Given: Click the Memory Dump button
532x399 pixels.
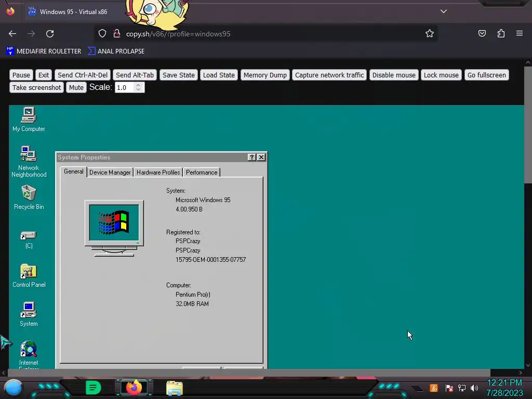Looking at the screenshot, I should [265, 75].
